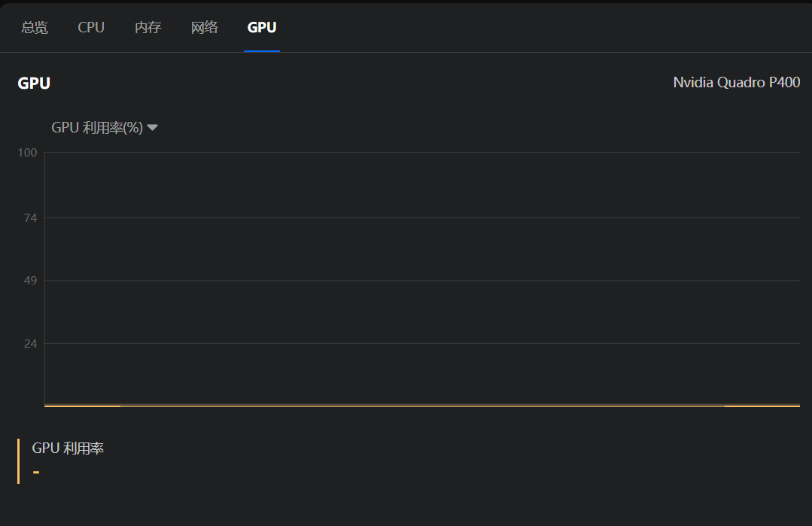This screenshot has height=526, width=812.
Task: Click the chart gridline at the 74 level
Action: [x=421, y=217]
